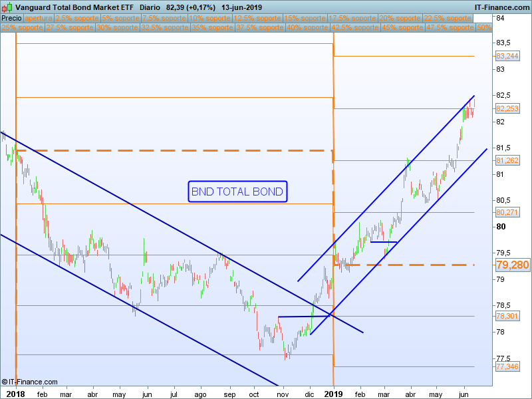Click the 2018 year label on time axis
Viewport: 532px width, 399px height.
(15, 394)
